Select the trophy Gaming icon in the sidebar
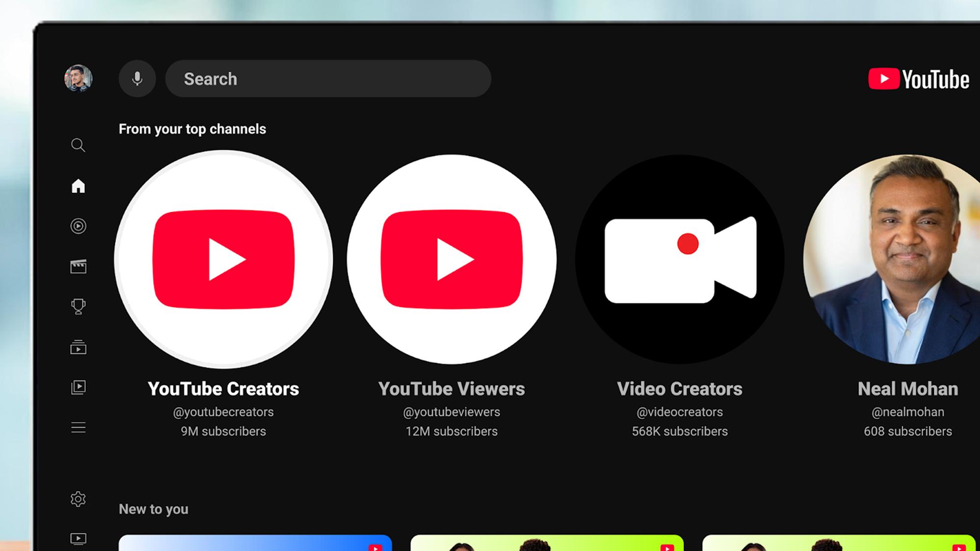The width and height of the screenshot is (980, 551). [x=78, y=307]
